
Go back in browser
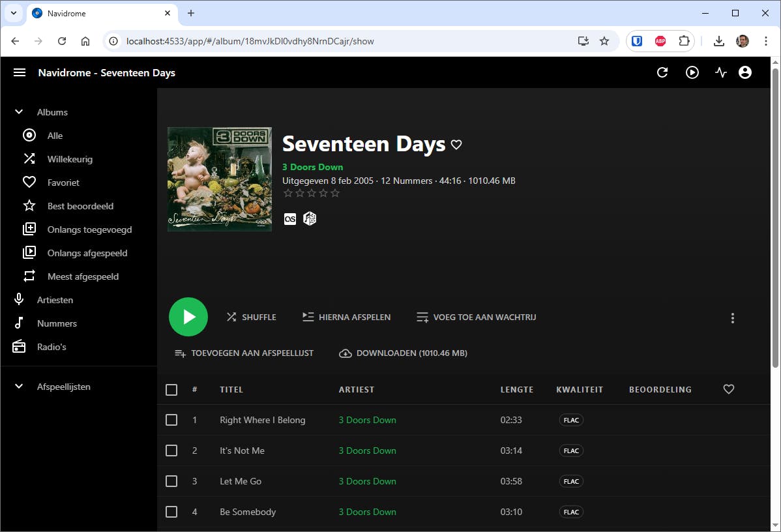tap(15, 41)
